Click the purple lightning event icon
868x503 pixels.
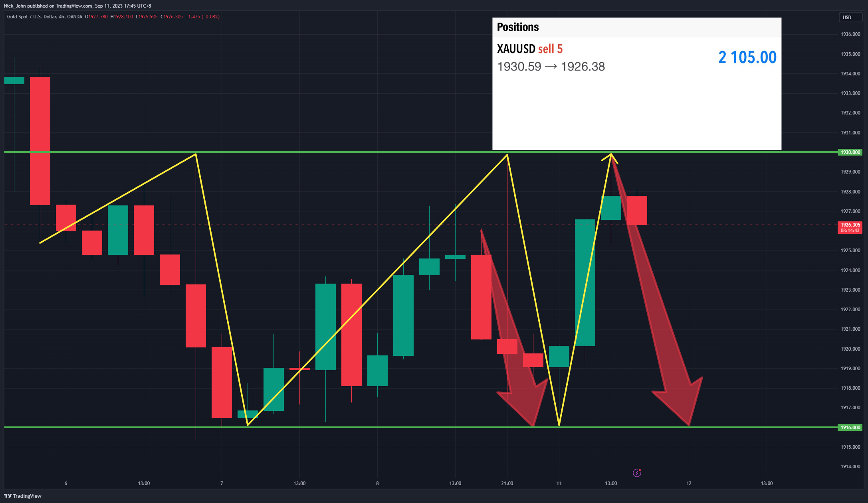637,473
